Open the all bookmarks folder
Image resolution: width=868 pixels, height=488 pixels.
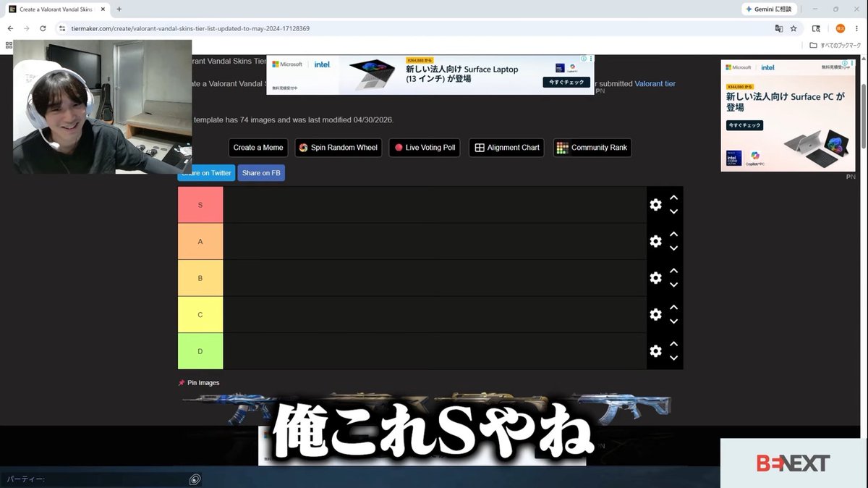[835, 45]
